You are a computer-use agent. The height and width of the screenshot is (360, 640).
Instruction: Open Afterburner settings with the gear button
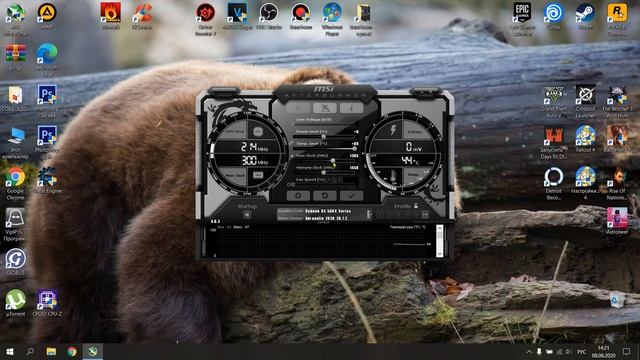pyautogui.click(x=298, y=196)
